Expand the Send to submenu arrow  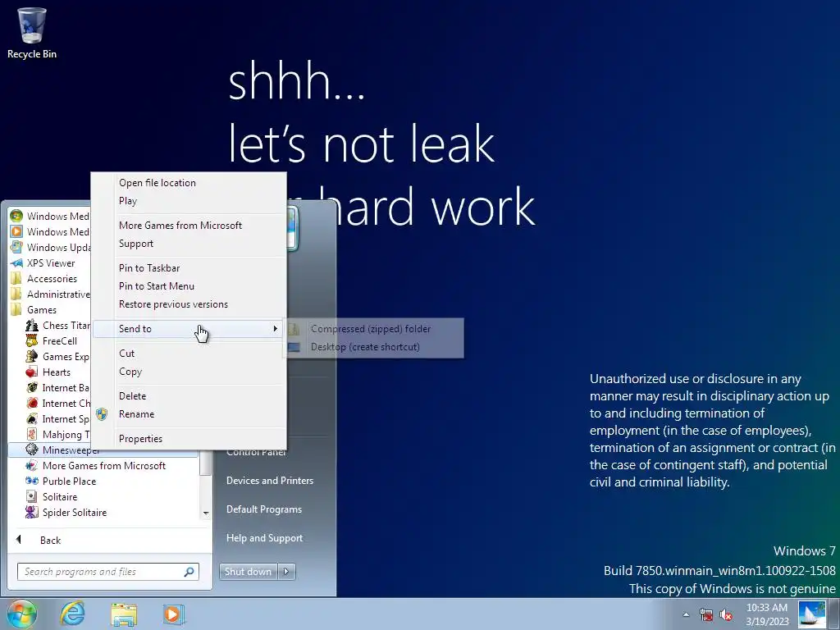(276, 328)
